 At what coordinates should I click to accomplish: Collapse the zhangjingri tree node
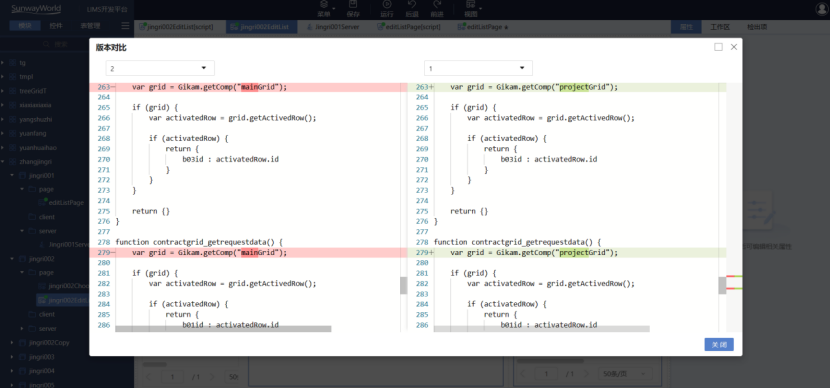tap(4, 162)
